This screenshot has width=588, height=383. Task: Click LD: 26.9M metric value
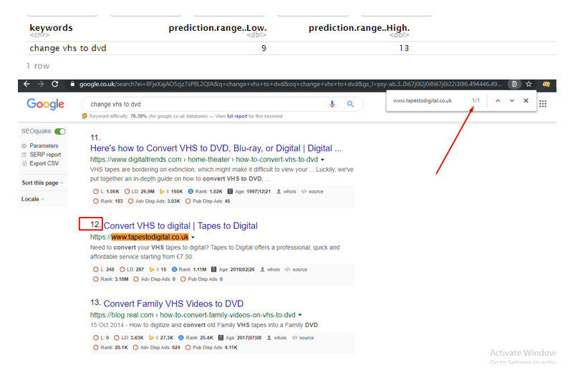pos(140,192)
